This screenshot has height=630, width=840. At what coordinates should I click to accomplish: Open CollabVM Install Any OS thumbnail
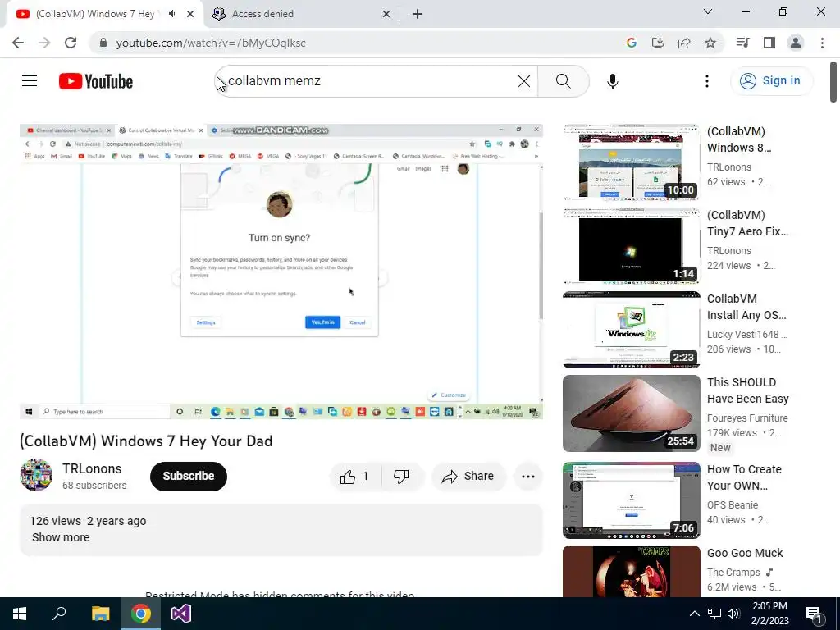(631, 330)
